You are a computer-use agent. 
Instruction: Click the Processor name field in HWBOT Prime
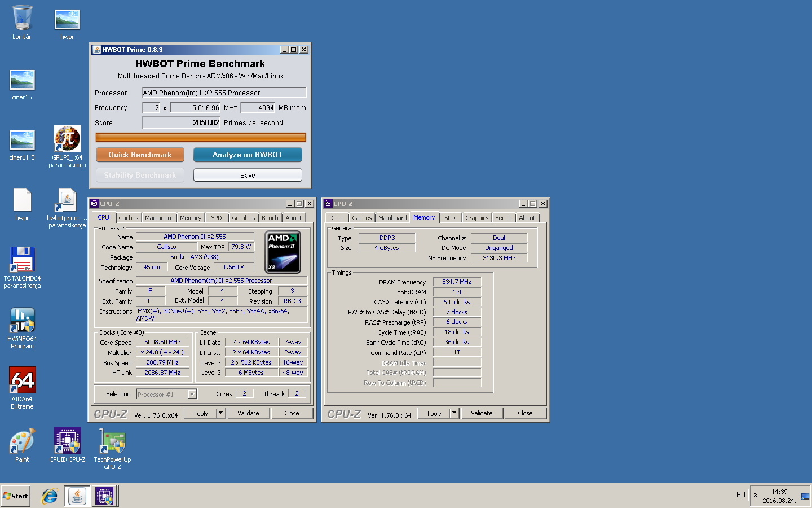[x=224, y=93]
